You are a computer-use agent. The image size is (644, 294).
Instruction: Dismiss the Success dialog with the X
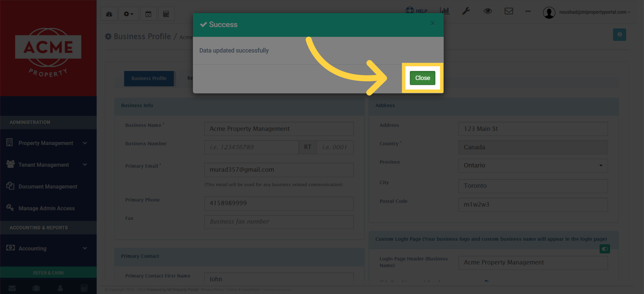(433, 23)
